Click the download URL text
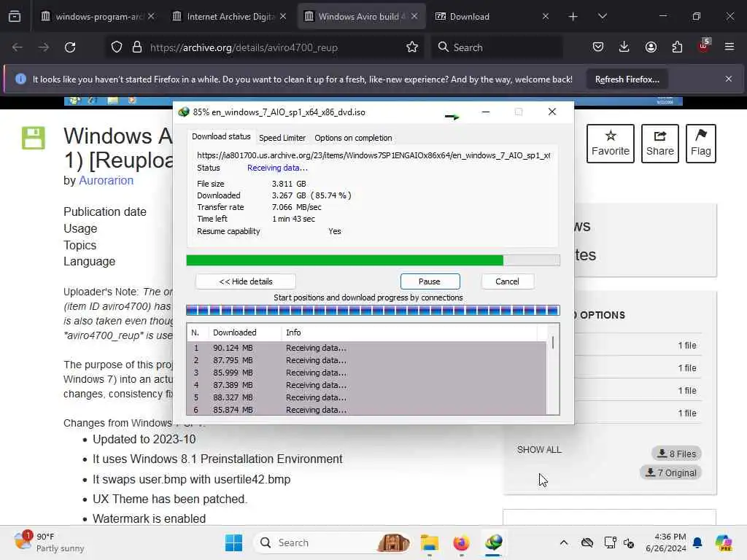 tap(373, 155)
